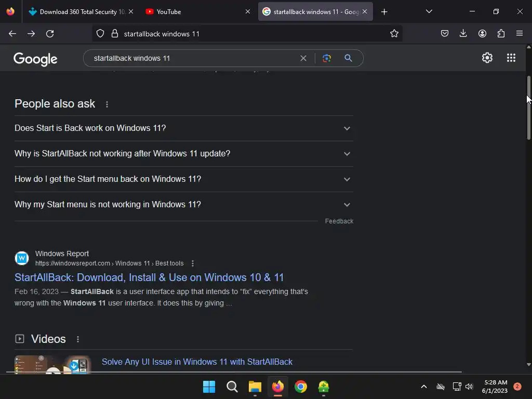This screenshot has height=399, width=532.
Task: Open the Windows Report result options menu
Action: click(192, 263)
